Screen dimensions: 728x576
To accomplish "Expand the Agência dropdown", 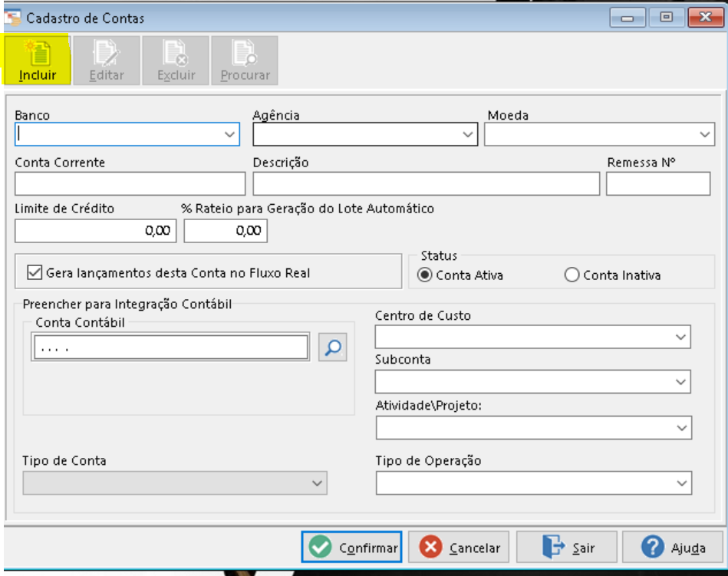I will click(467, 134).
